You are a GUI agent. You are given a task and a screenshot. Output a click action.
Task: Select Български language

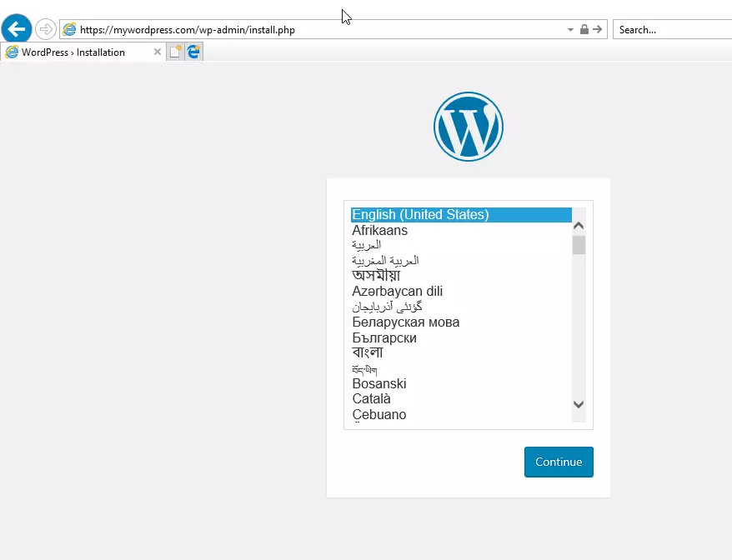click(461, 337)
